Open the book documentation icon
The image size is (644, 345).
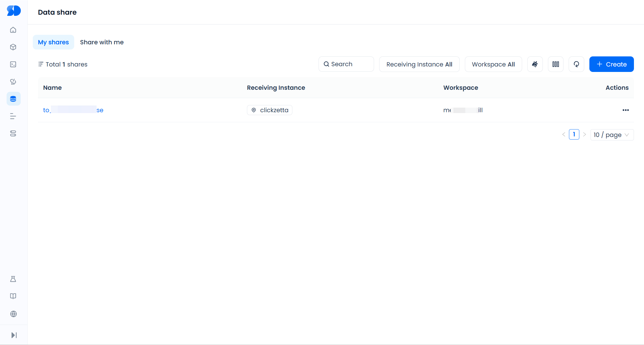click(13, 296)
